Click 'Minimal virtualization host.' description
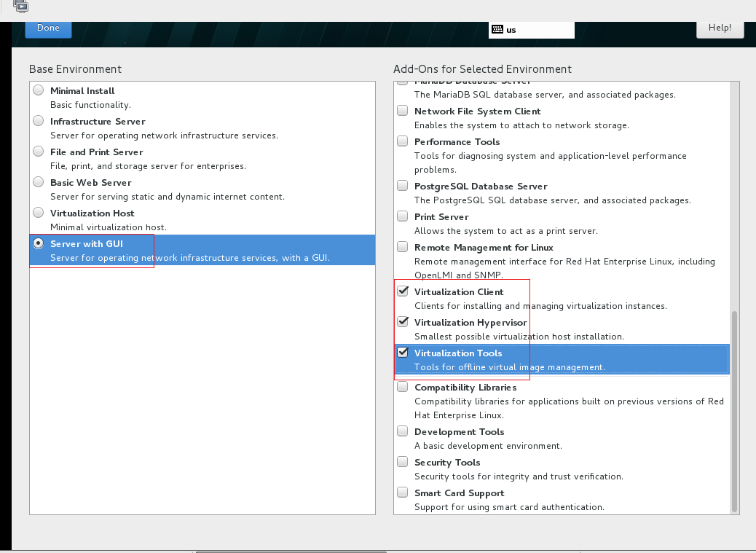Image resolution: width=756 pixels, height=553 pixels. (109, 227)
